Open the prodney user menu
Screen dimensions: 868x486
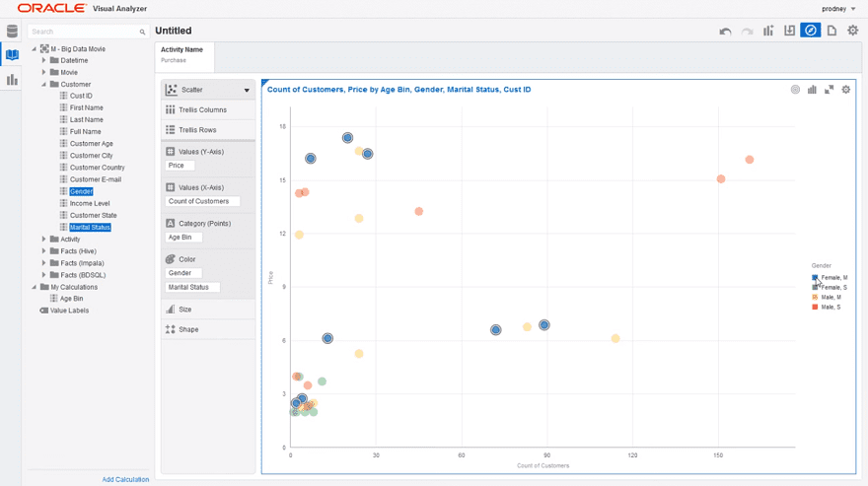click(x=838, y=9)
